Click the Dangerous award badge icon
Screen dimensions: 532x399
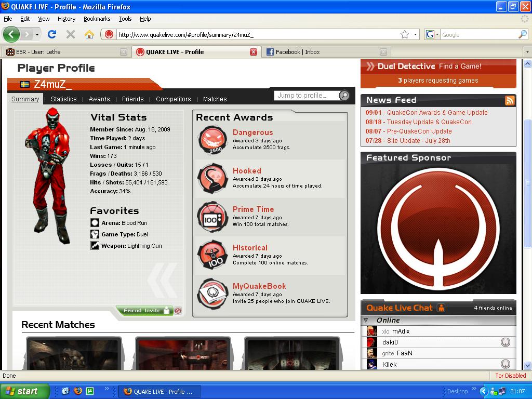[212, 140]
